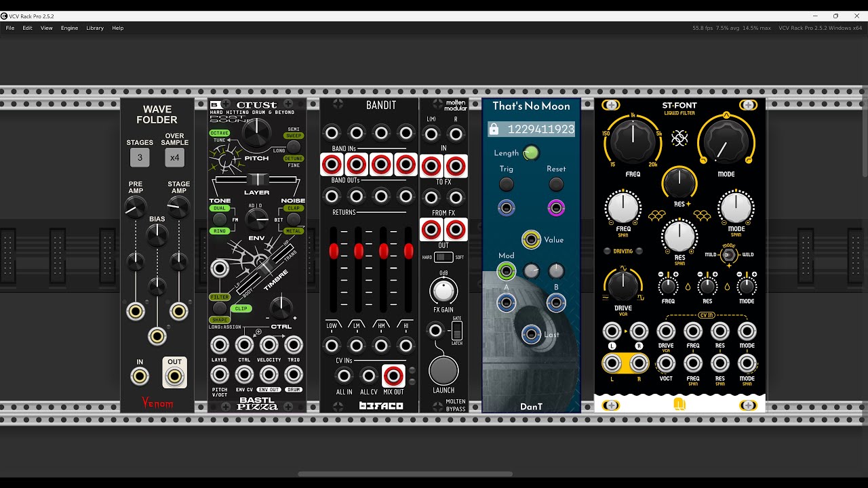The height and width of the screenshot is (488, 868).
Task: Click the ST-Font black RES knob
Action: coord(679,182)
